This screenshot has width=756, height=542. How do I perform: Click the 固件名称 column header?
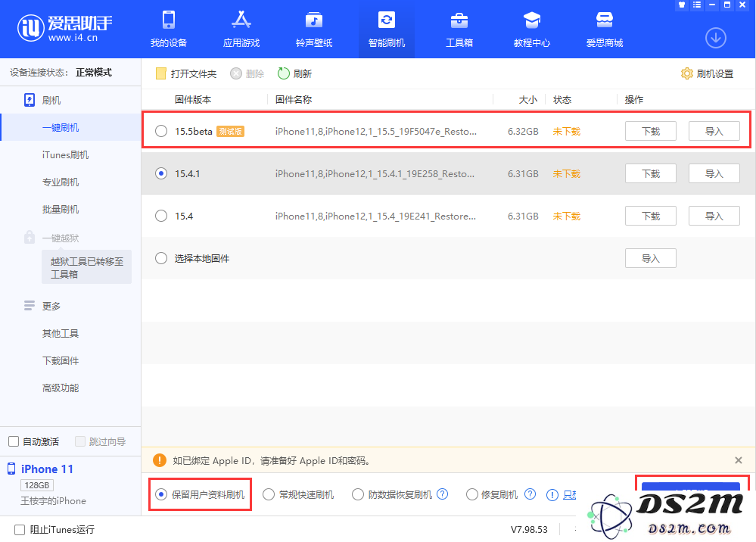(294, 99)
